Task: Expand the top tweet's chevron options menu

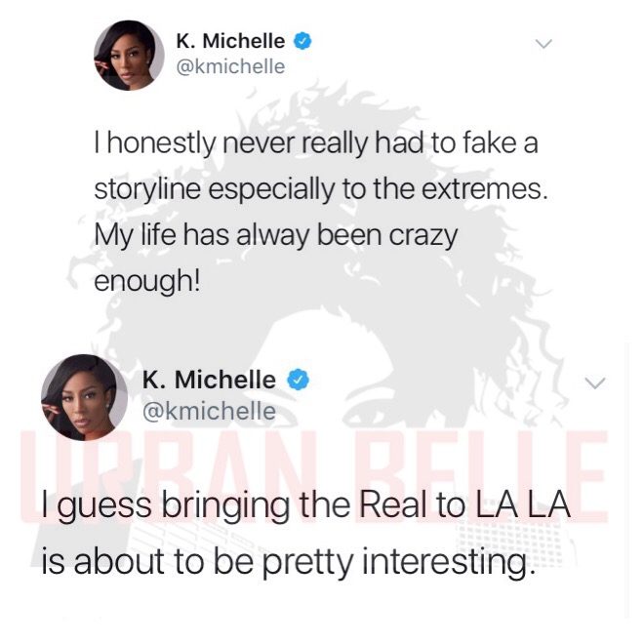Action: [543, 44]
